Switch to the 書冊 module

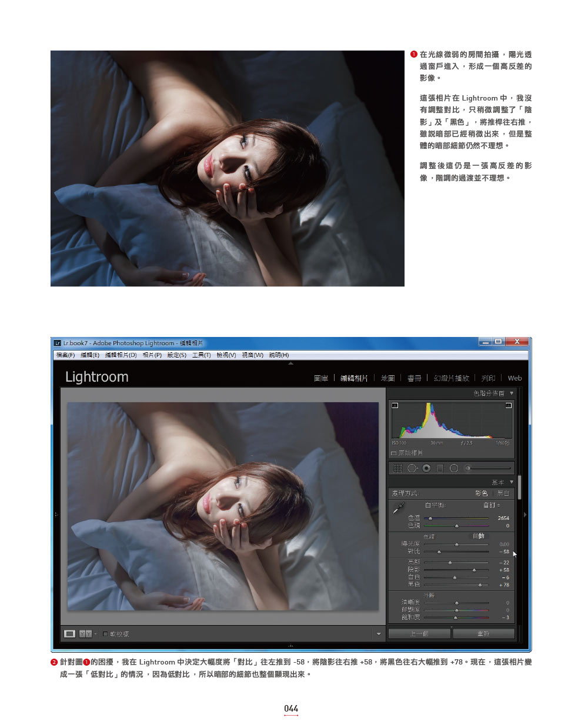pyautogui.click(x=415, y=378)
